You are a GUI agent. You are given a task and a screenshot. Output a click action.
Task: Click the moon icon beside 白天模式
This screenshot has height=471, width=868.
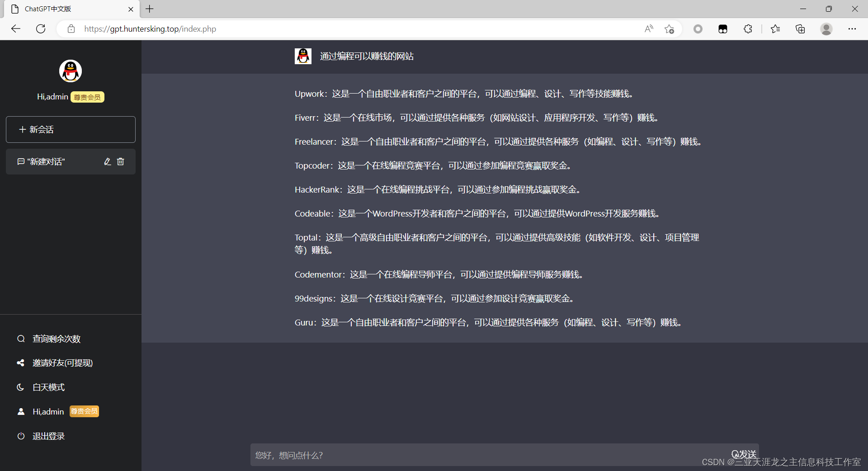click(x=21, y=387)
